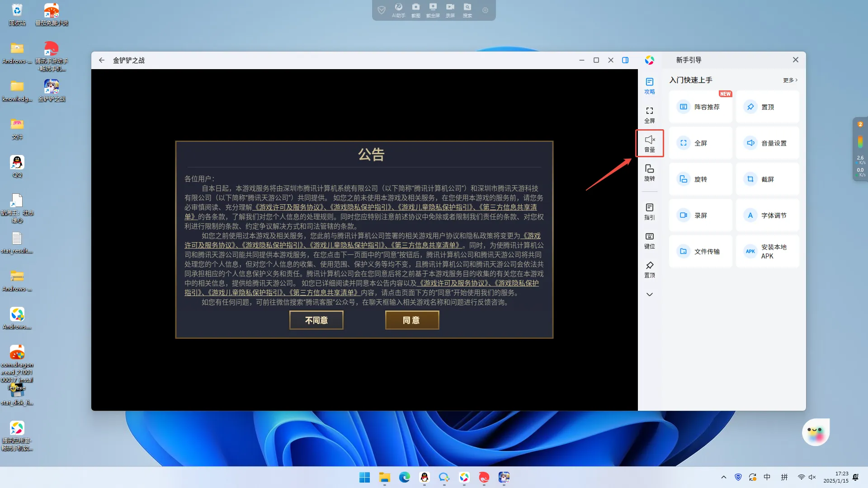Expand more sidebar tools with the down chevron
868x488 pixels.
(649, 295)
